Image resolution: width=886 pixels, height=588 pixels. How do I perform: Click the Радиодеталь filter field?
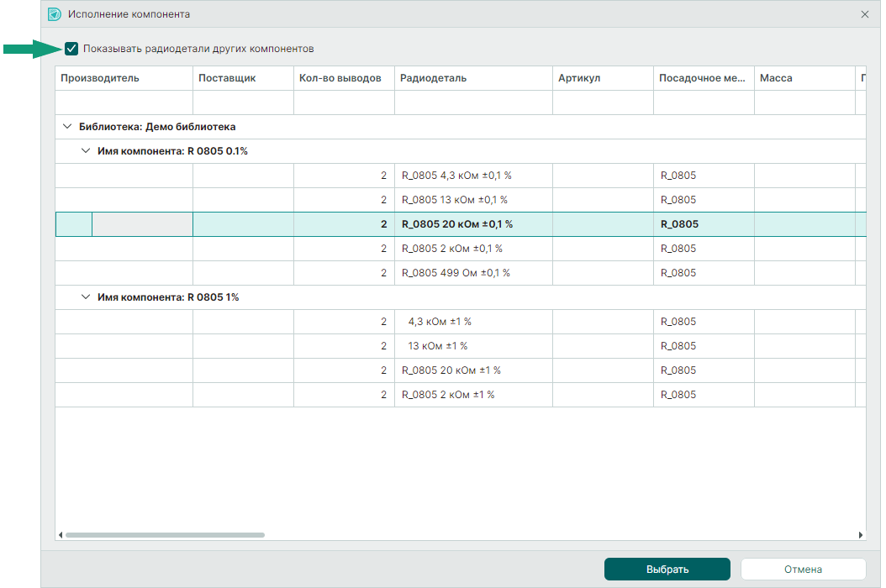tap(473, 102)
